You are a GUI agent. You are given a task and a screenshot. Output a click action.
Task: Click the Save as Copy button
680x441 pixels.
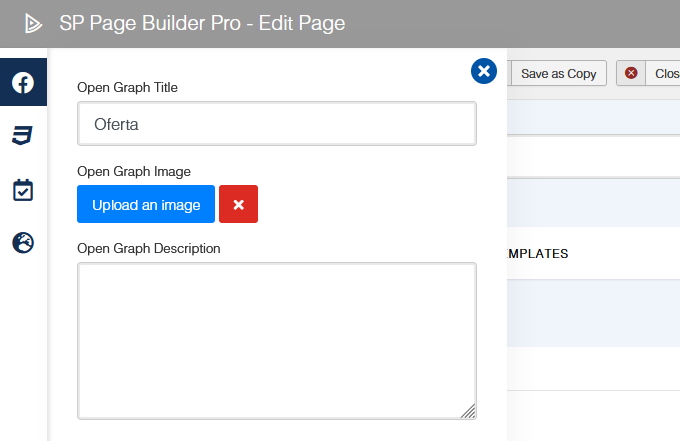pos(558,73)
